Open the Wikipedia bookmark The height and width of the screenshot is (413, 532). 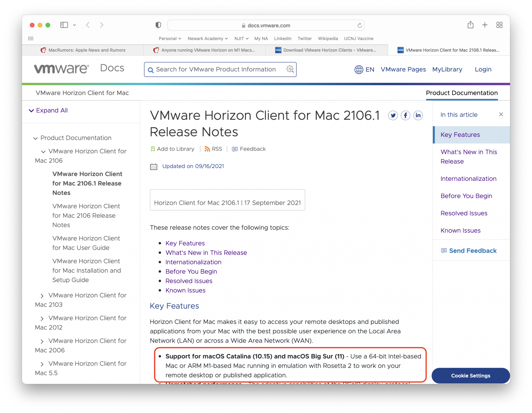click(x=328, y=38)
